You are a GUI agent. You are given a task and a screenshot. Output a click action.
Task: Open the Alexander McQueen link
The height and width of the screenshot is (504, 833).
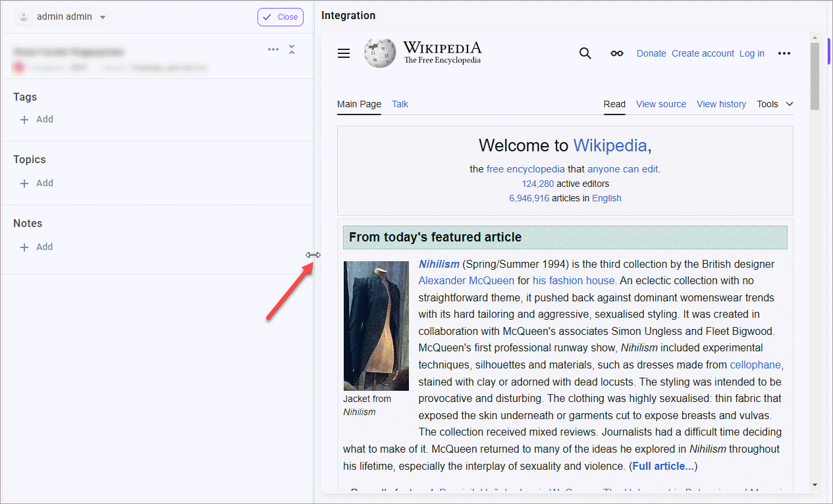466,280
